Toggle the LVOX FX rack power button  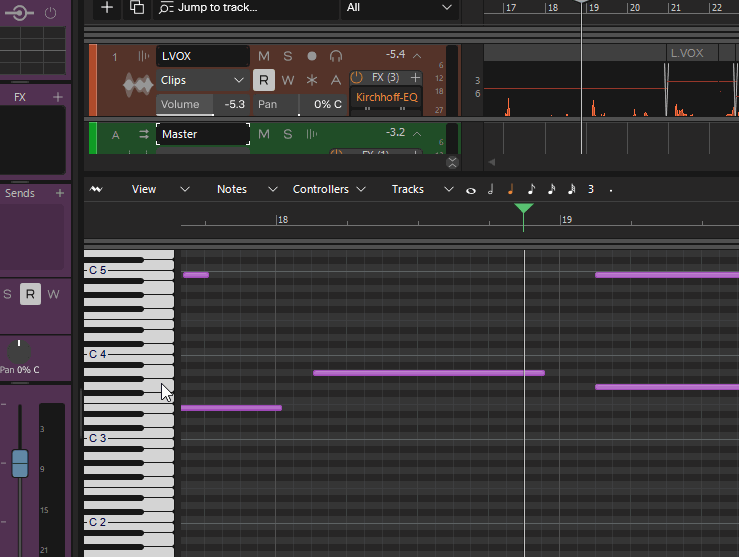(357, 77)
